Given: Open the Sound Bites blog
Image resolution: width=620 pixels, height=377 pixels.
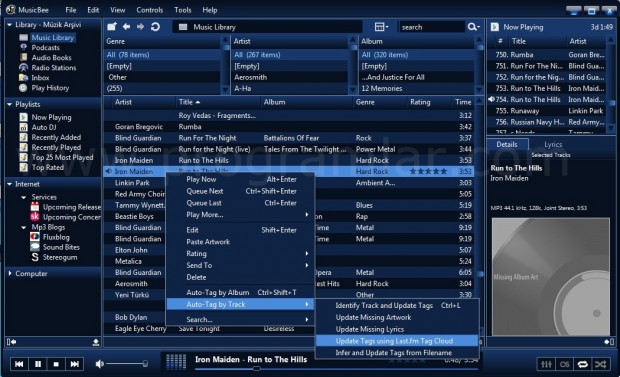Looking at the screenshot, I should coord(61,247).
